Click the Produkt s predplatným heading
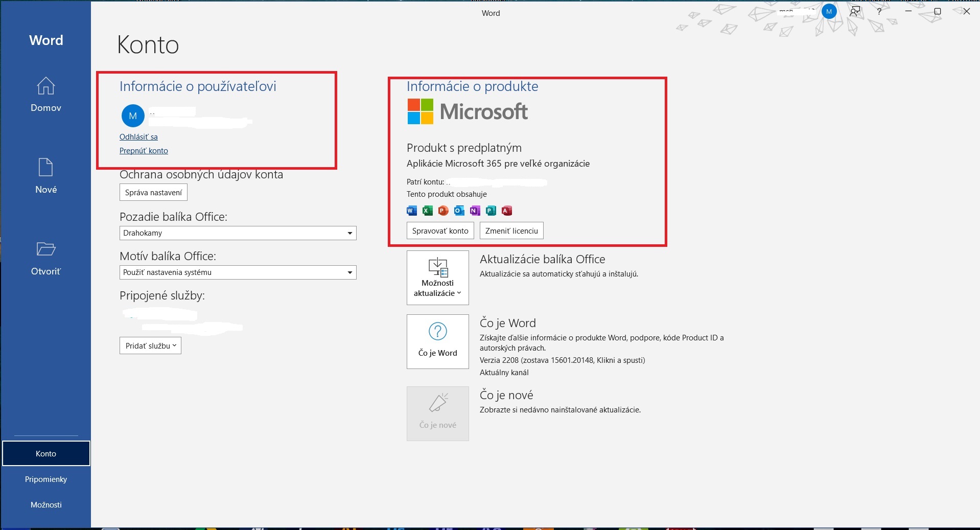 464,148
